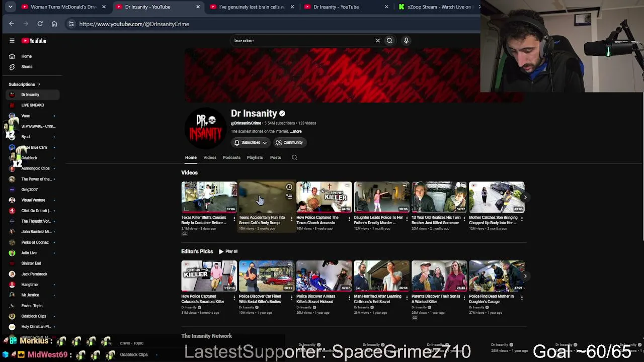
Task: Reload the current page
Action: pyautogui.click(x=40, y=24)
